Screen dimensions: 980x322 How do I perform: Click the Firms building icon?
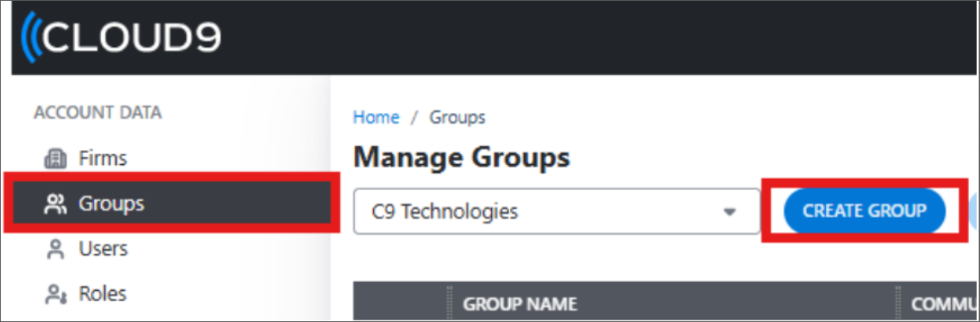54,159
